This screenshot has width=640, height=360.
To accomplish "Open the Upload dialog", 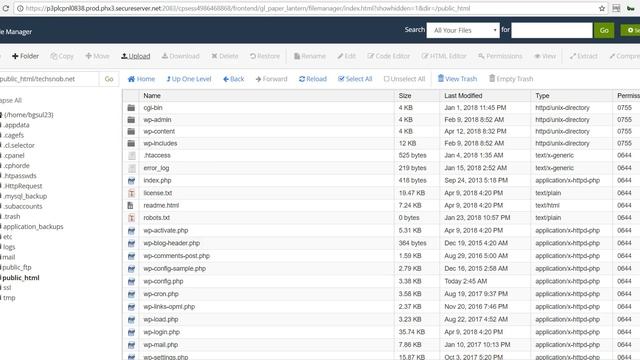I will point(136,56).
